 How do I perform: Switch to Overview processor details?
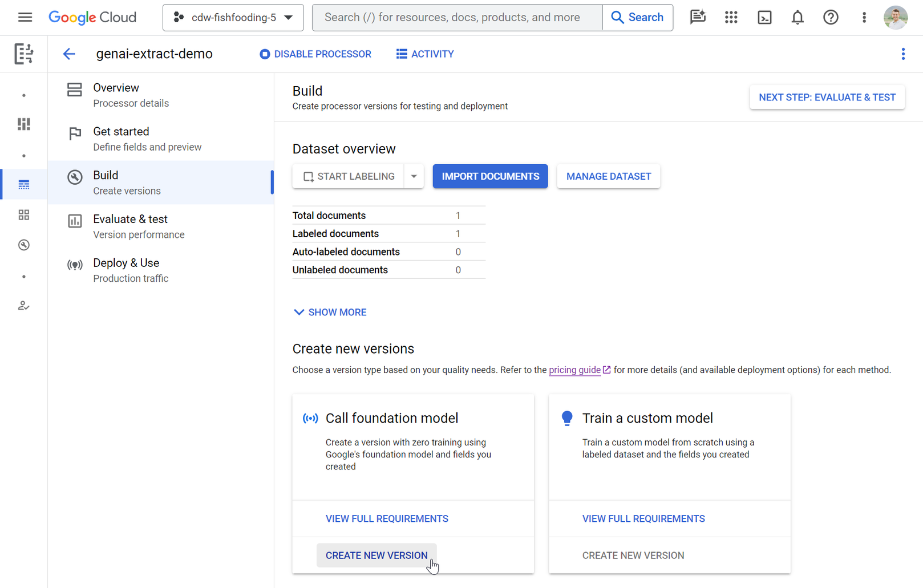pos(161,95)
